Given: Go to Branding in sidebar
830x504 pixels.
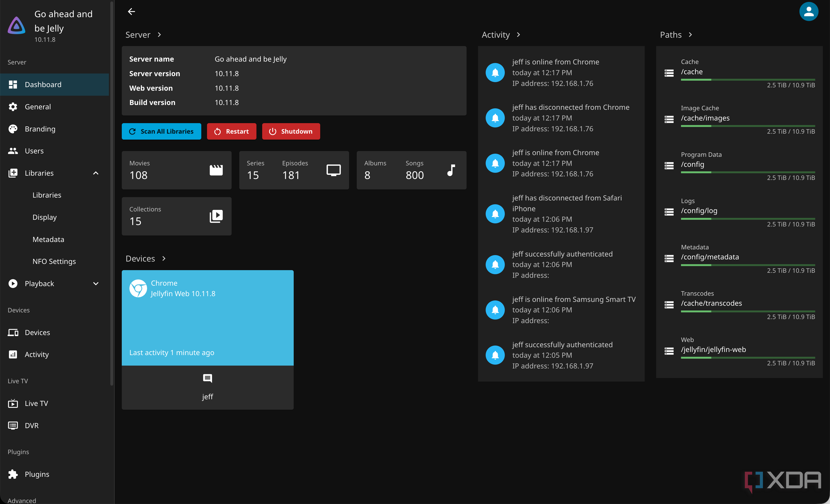Looking at the screenshot, I should 54,129.
